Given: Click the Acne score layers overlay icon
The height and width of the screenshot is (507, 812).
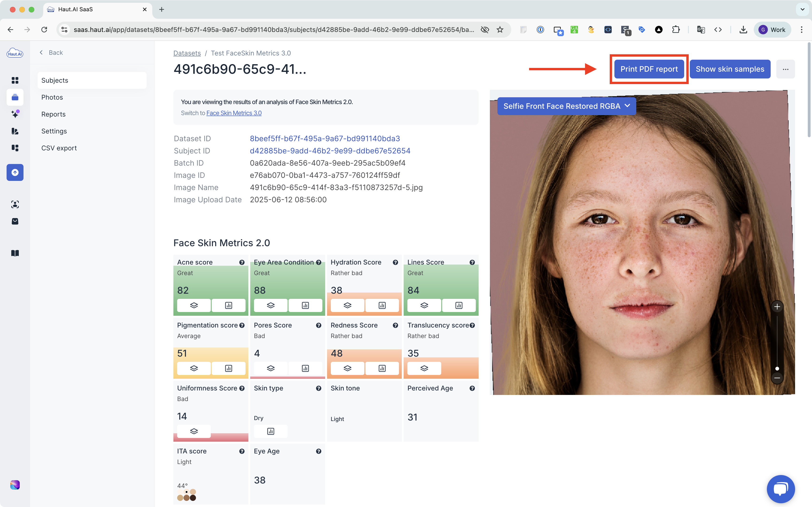Looking at the screenshot, I should click(x=194, y=305).
